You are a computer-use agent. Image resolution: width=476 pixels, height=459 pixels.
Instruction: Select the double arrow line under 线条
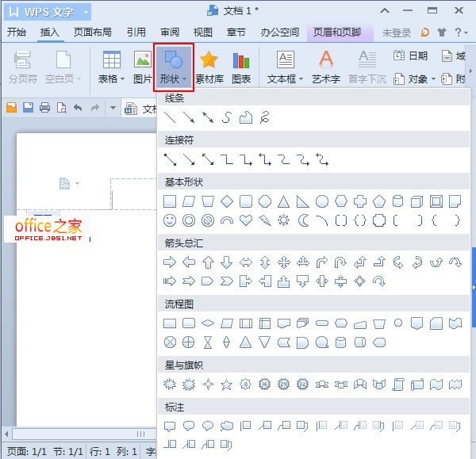208,117
